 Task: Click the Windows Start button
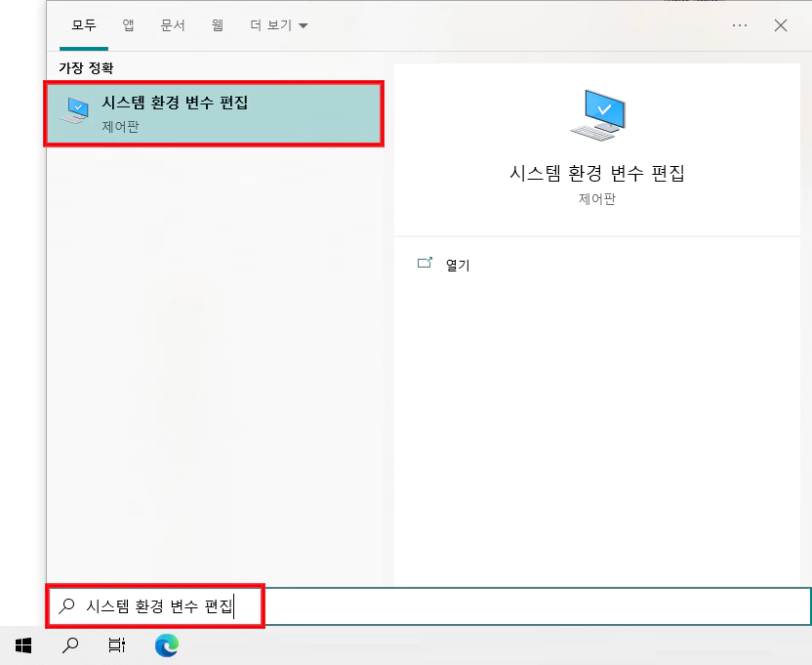point(21,644)
